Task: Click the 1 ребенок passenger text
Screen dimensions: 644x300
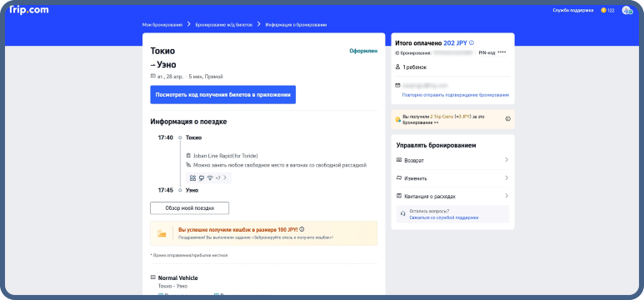Action: [x=414, y=67]
